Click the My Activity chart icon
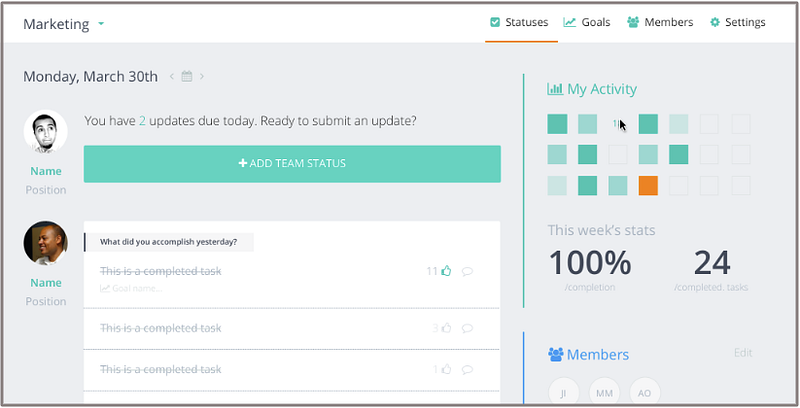The image size is (800, 408). 555,90
